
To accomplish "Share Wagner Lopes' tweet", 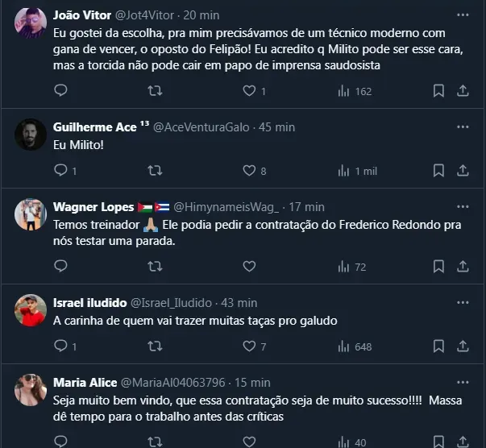I will (463, 267).
